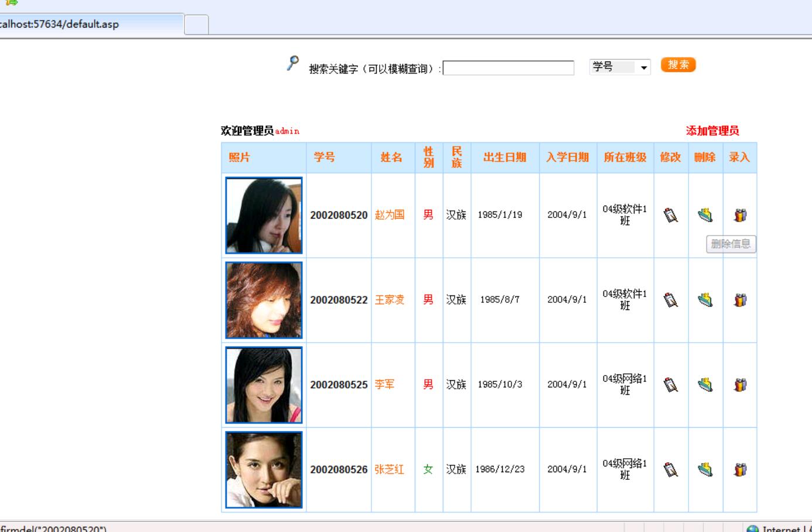Image resolution: width=812 pixels, height=532 pixels.
Task: Click the 入学日期 column header
Action: tap(567, 157)
